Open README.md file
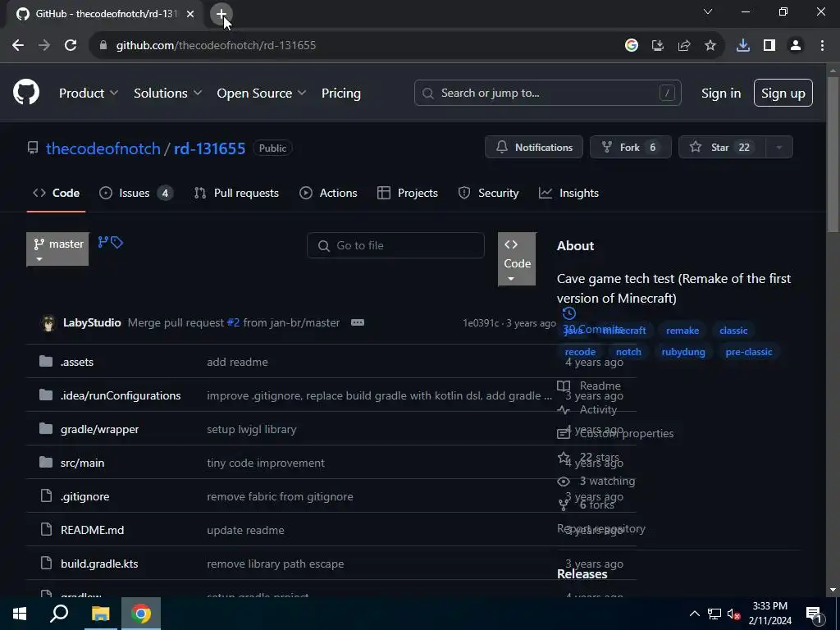The image size is (840, 630). 92,531
